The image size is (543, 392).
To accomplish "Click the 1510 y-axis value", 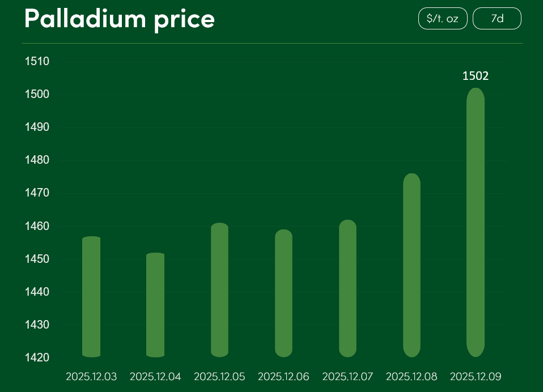I will coord(37,61).
